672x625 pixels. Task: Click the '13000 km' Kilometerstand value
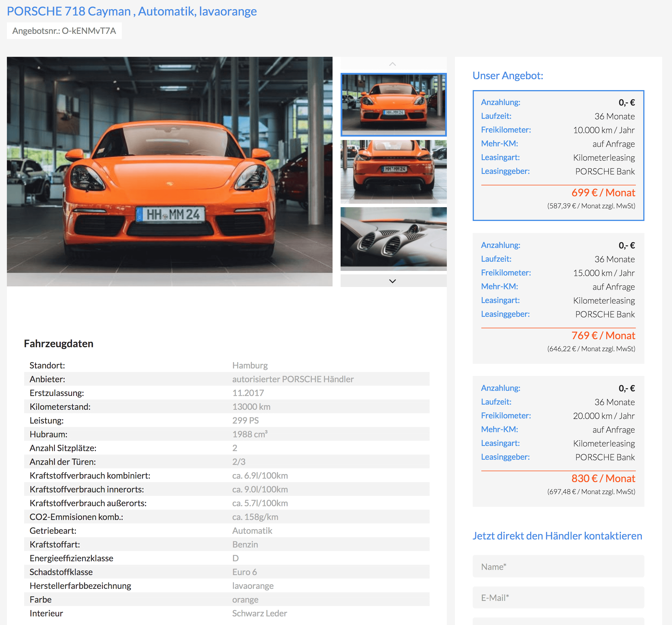(251, 407)
